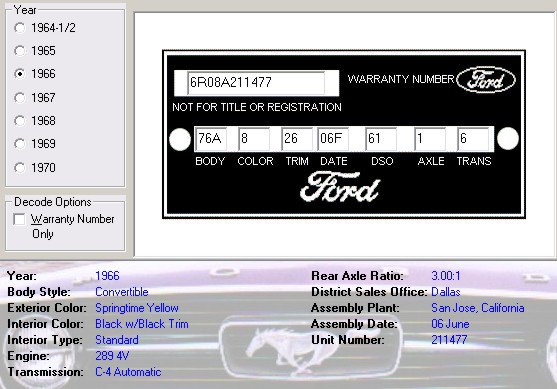Enable the Warranty Number Only checkbox
The width and height of the screenshot is (557, 389).
point(19,219)
